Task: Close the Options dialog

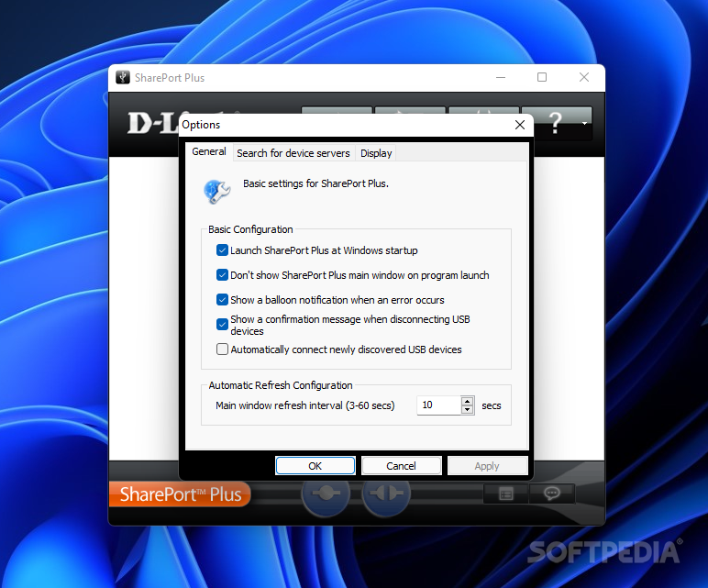Action: click(520, 125)
